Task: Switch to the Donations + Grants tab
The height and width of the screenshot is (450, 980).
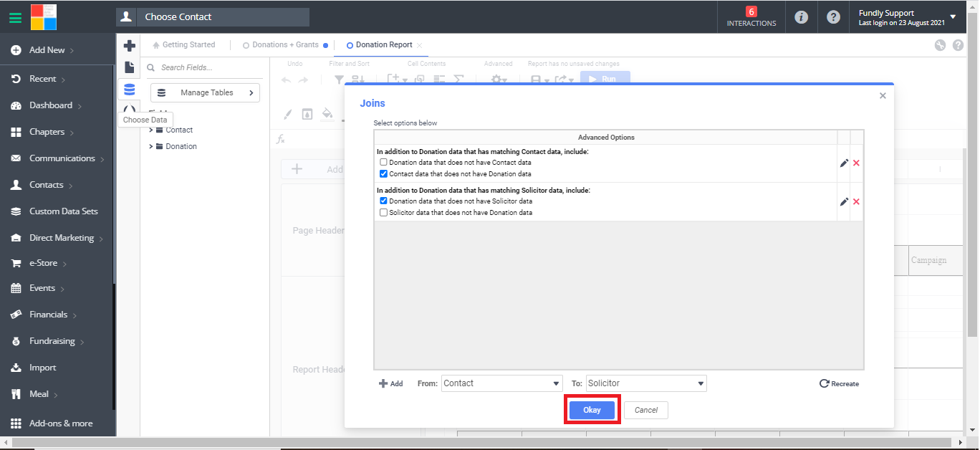Action: (285, 44)
